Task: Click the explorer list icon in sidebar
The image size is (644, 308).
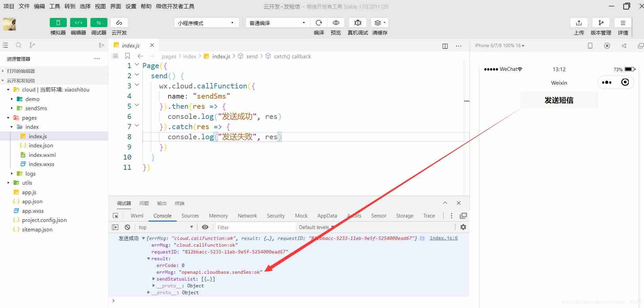Action: point(5,45)
